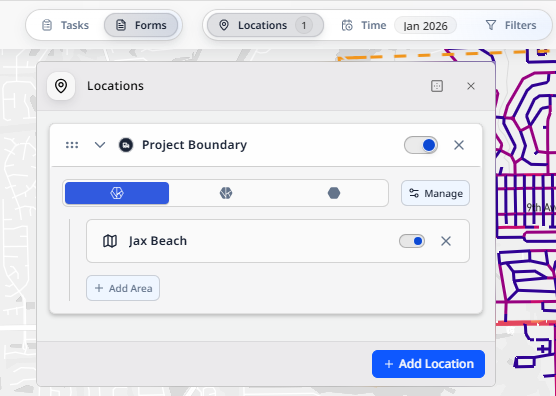Open the Locations filter pill

(265, 25)
